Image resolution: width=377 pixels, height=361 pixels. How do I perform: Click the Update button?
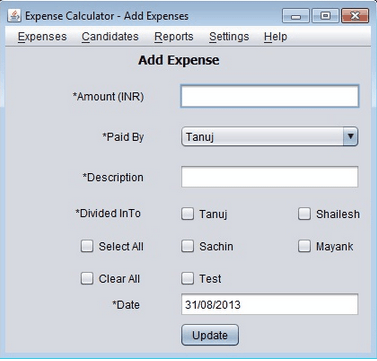pyautogui.click(x=210, y=335)
